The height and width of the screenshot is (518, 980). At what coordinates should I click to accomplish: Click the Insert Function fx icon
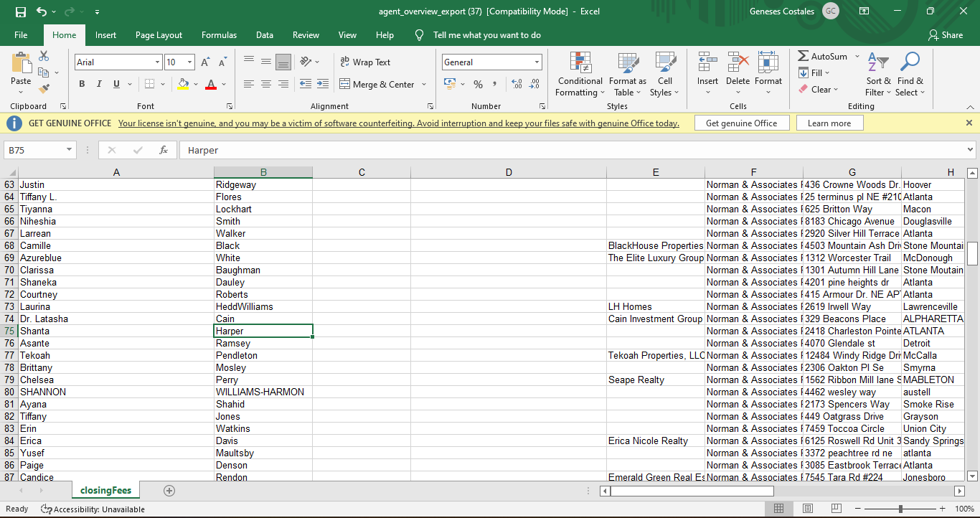click(x=164, y=150)
